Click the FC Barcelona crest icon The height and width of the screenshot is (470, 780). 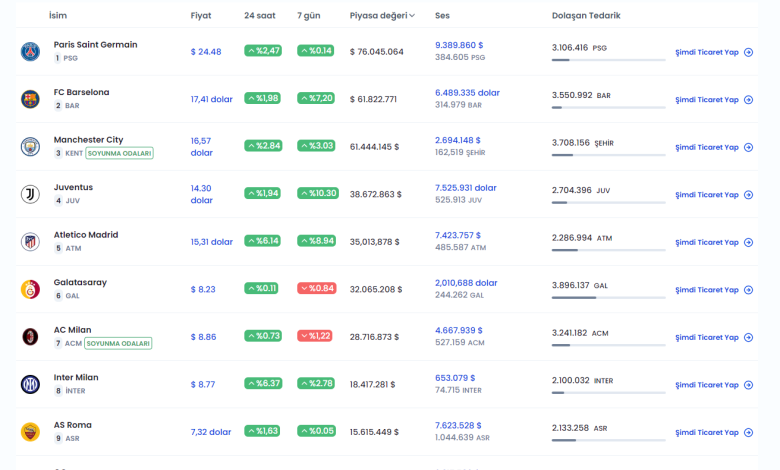pos(30,99)
